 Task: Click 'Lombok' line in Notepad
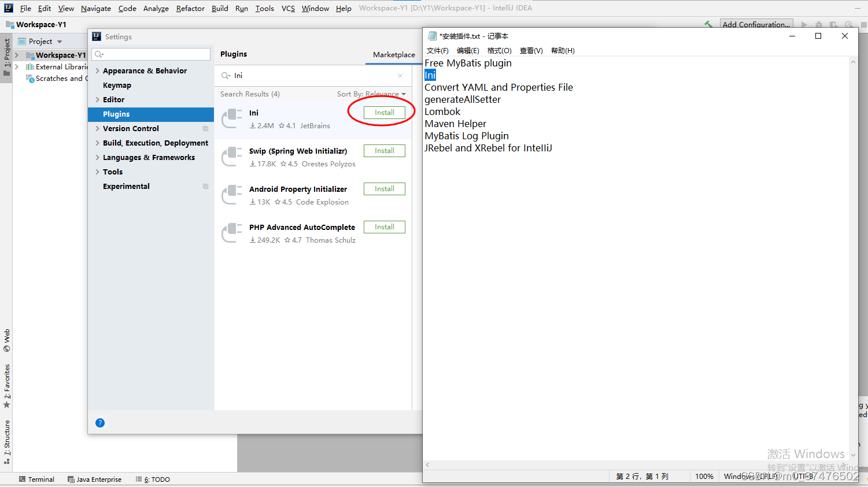tap(442, 111)
